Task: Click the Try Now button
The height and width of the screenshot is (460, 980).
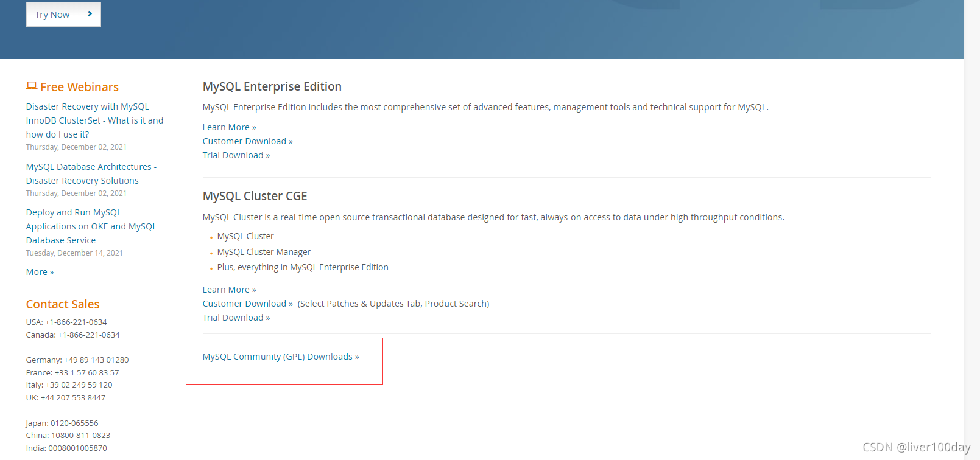Action: click(x=52, y=15)
